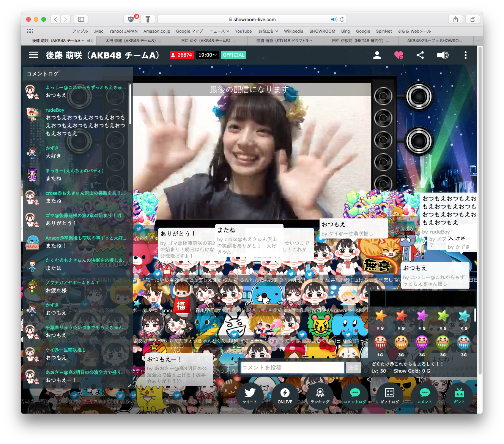
Task: Expand the お役立ち bookmarks folder
Action: point(268,31)
